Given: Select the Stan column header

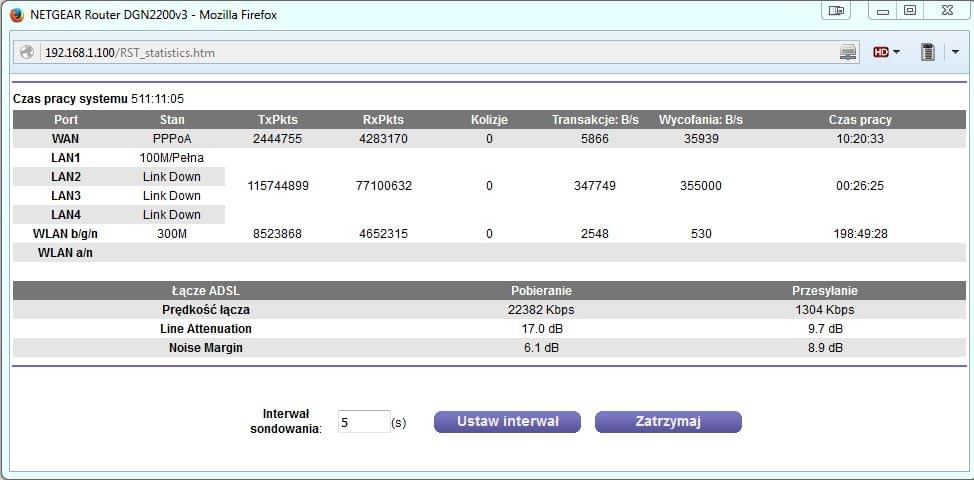Looking at the screenshot, I should [172, 120].
